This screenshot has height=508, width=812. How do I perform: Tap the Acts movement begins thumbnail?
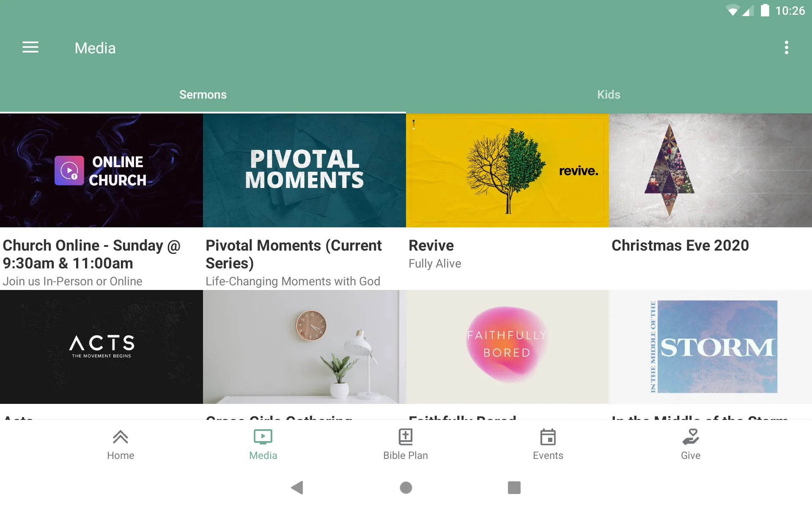coord(102,346)
